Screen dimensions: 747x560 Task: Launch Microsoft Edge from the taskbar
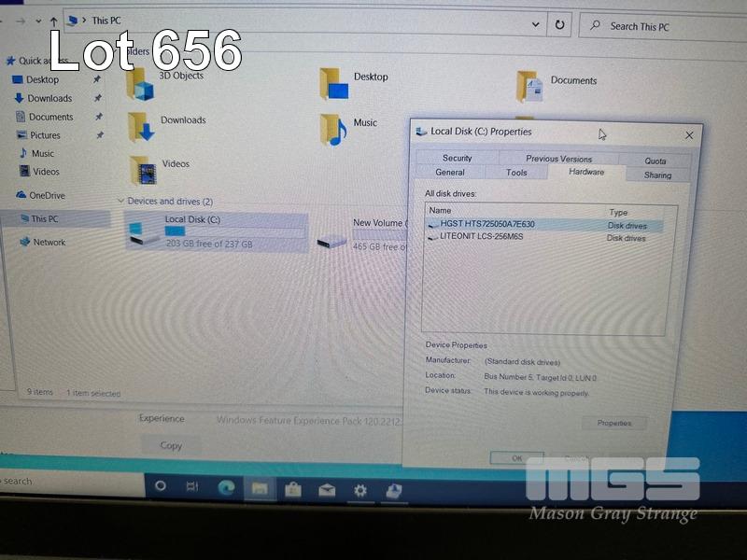pyautogui.click(x=225, y=487)
